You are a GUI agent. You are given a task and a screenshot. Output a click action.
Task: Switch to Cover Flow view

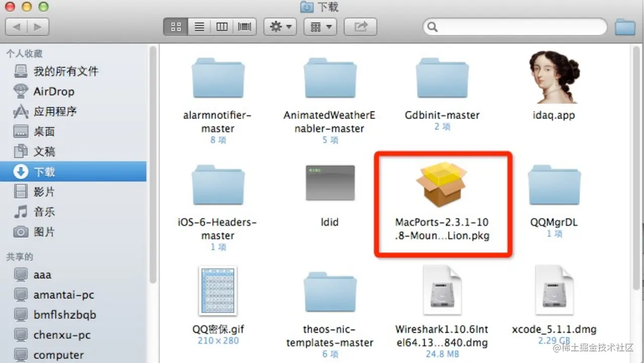point(245,27)
